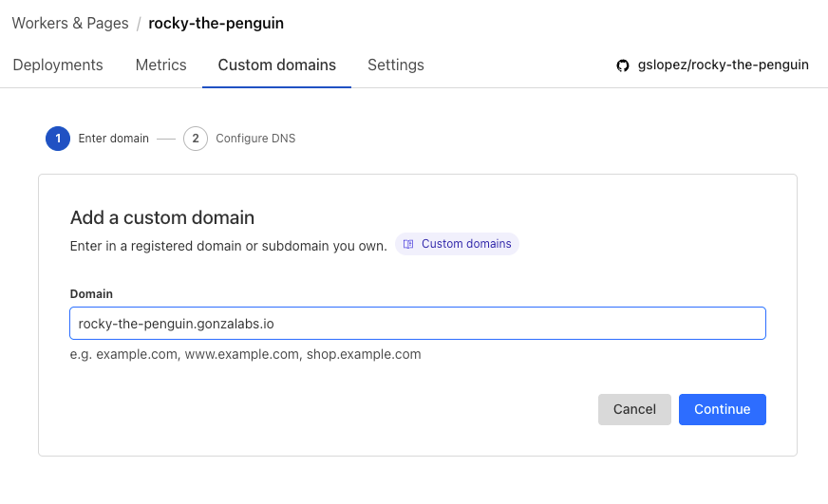Click the Enter domain step label
Screen dimensions: 828x504
[114, 139]
